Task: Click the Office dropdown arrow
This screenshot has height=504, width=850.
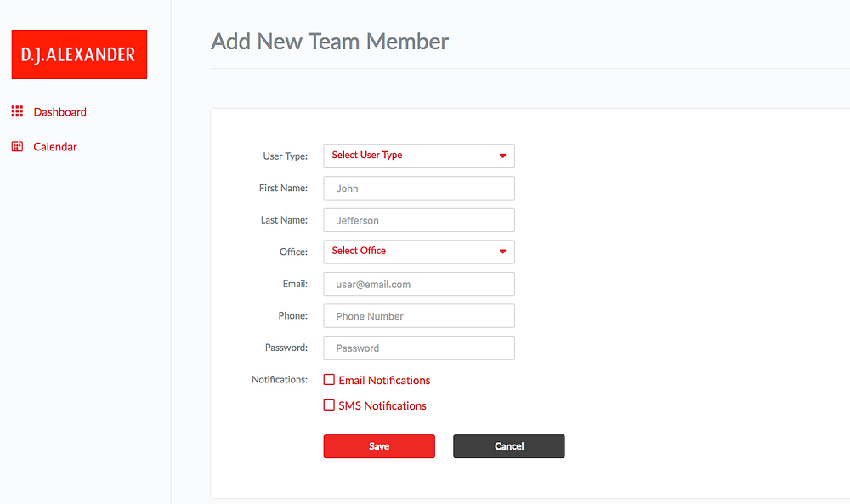Action: (x=502, y=252)
